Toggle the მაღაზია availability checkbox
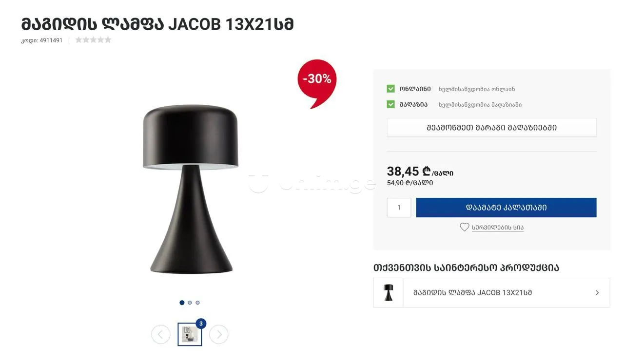Viewport: 624px width, 364px height. pos(390,104)
